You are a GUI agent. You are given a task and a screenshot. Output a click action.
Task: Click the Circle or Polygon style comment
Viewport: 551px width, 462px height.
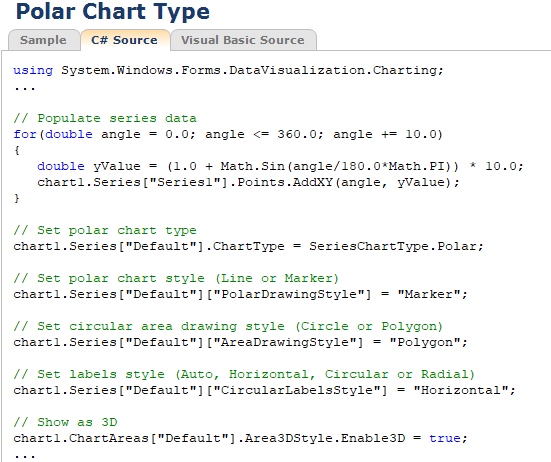228,326
